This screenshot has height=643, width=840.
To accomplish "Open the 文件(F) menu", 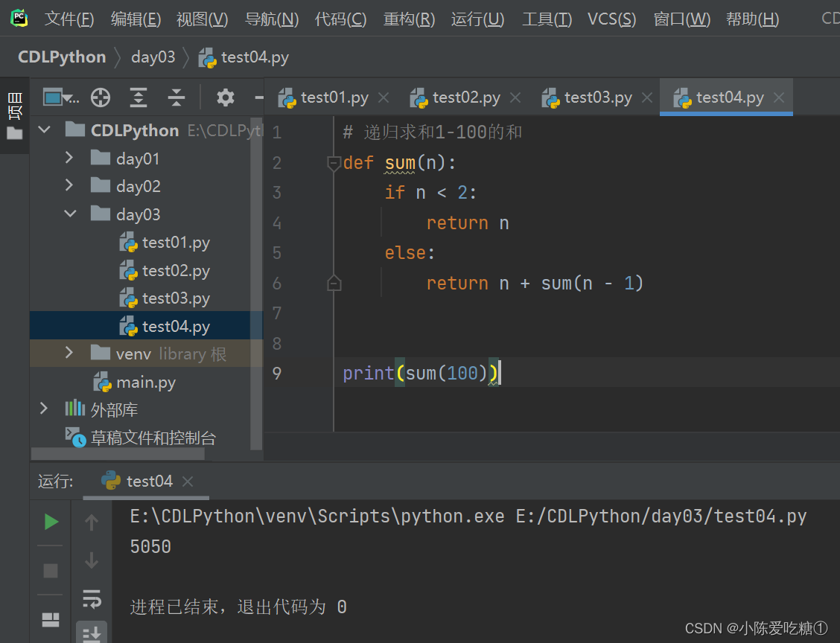I will [69, 19].
